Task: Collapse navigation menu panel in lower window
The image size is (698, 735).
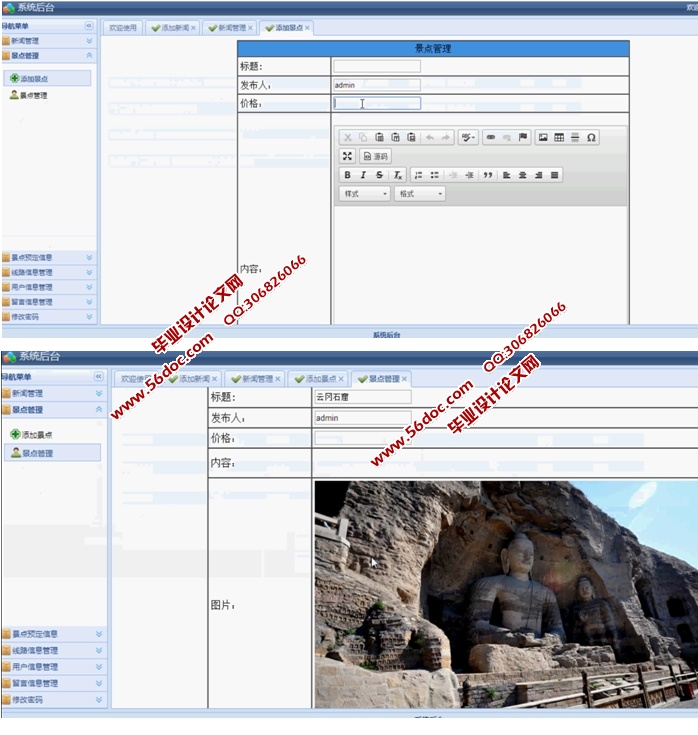Action: pos(98,376)
